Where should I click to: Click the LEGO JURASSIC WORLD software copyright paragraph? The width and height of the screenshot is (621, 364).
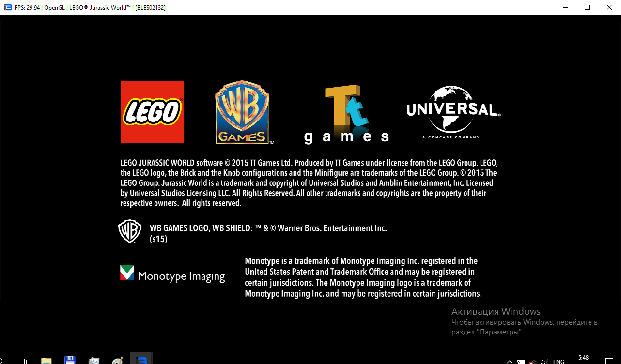click(x=309, y=183)
